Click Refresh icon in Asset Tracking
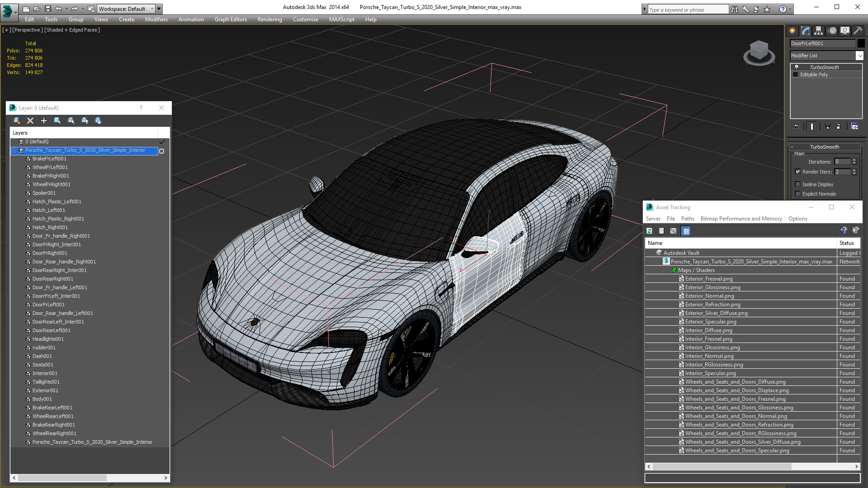Screen dimensions: 868x488 pos(650,231)
